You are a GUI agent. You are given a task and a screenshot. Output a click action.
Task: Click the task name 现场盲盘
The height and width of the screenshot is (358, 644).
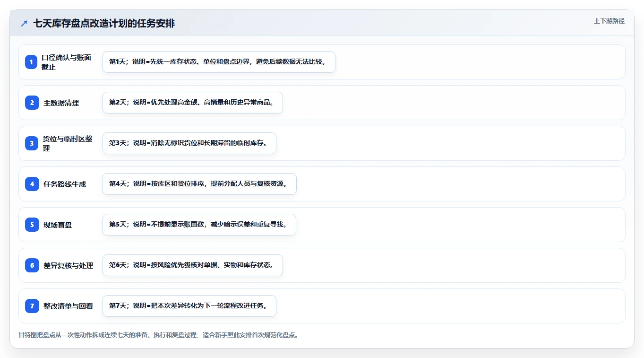coord(58,225)
